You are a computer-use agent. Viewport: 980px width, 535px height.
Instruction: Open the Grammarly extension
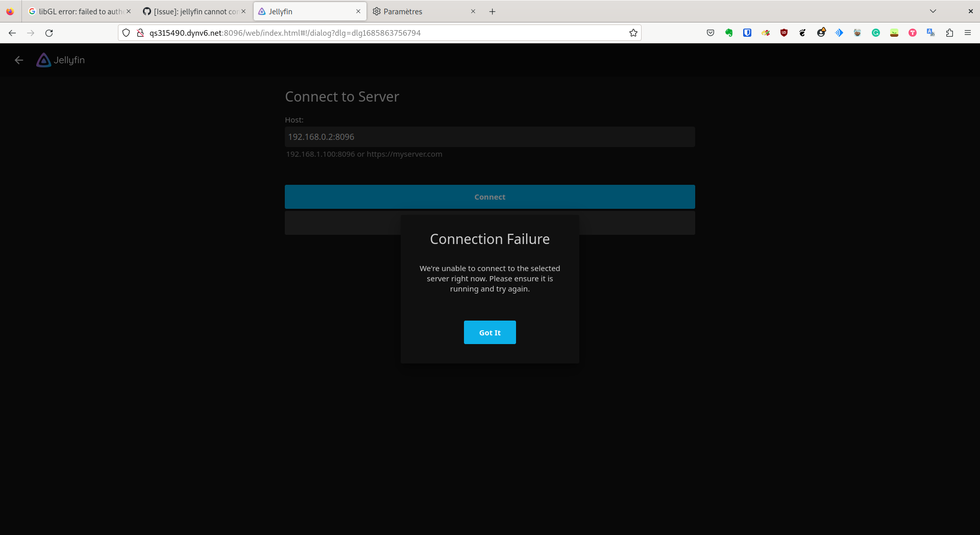[876, 33]
